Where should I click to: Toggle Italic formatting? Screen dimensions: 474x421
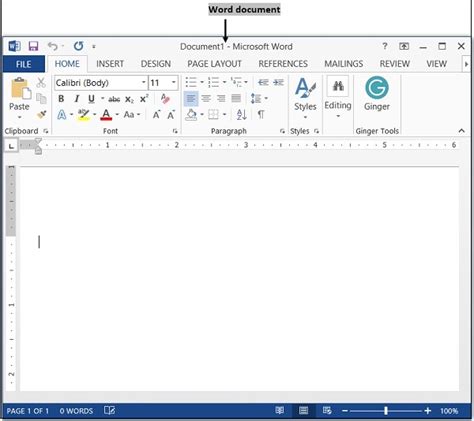tap(77, 99)
